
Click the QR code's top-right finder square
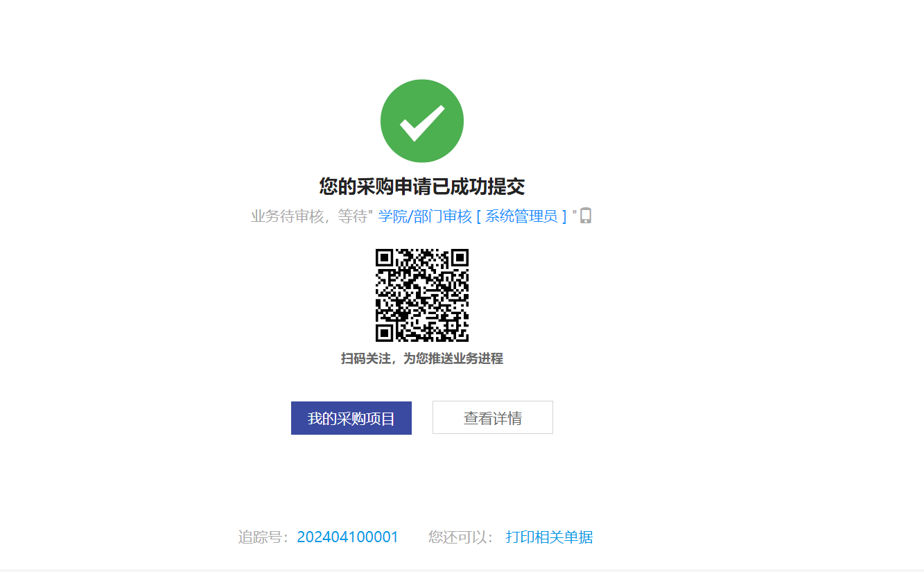tap(458, 259)
